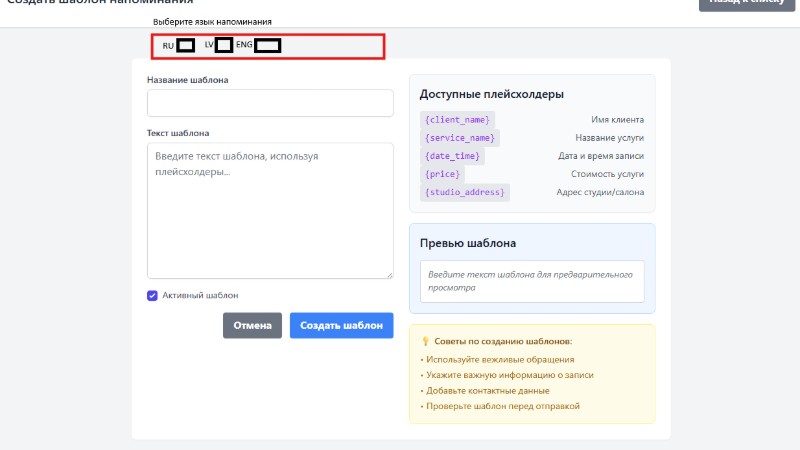Pick the {date_time} placeholder tag
Viewport: 800px width, 450px height.
click(x=453, y=156)
